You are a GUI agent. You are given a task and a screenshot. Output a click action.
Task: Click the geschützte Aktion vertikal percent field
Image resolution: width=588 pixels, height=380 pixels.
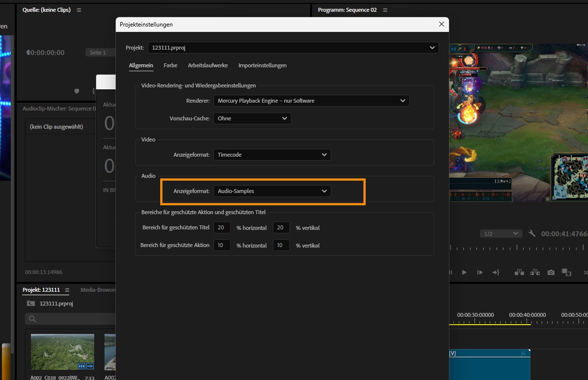tap(281, 245)
